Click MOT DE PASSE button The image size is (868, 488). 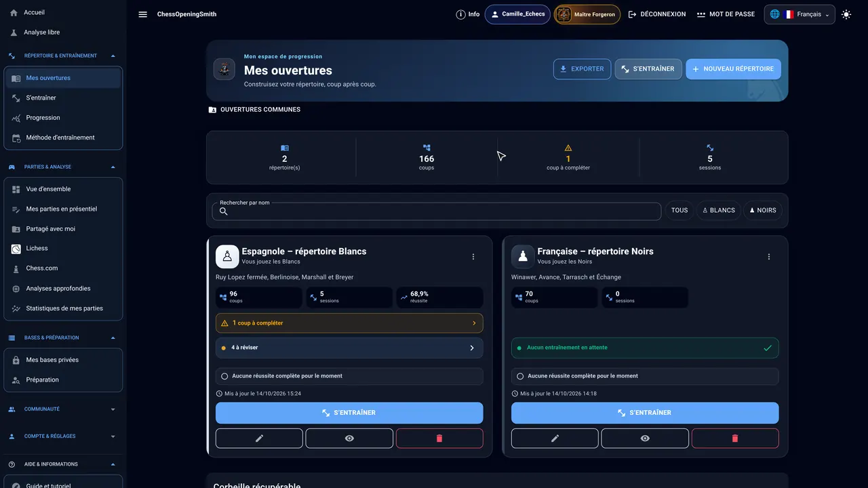(x=726, y=14)
